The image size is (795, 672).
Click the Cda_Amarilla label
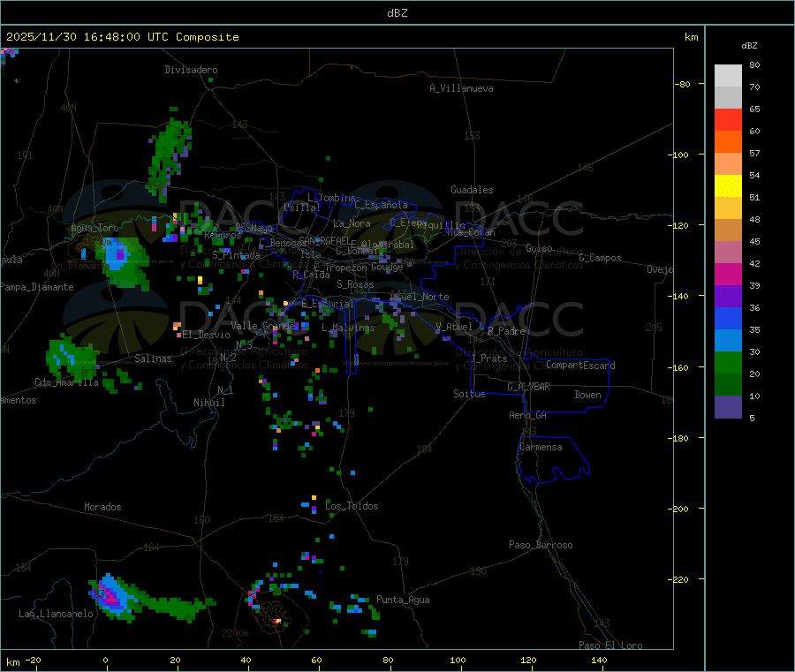pyautogui.click(x=66, y=382)
